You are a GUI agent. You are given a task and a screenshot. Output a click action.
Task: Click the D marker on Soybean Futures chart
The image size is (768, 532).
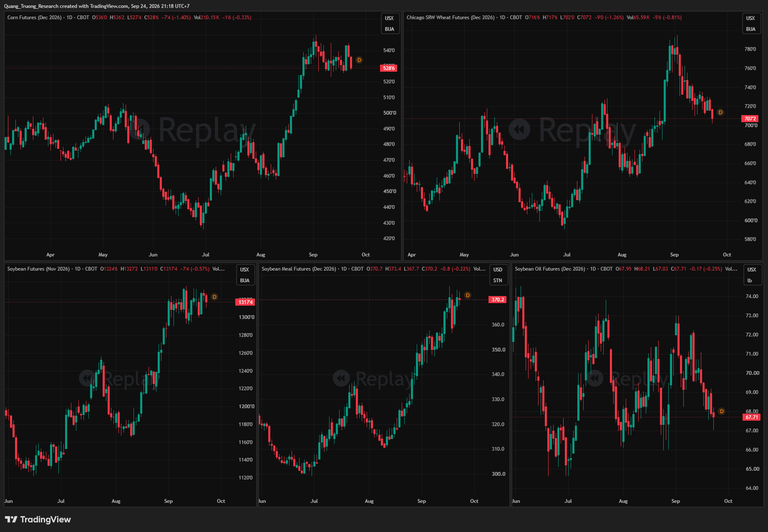point(214,297)
